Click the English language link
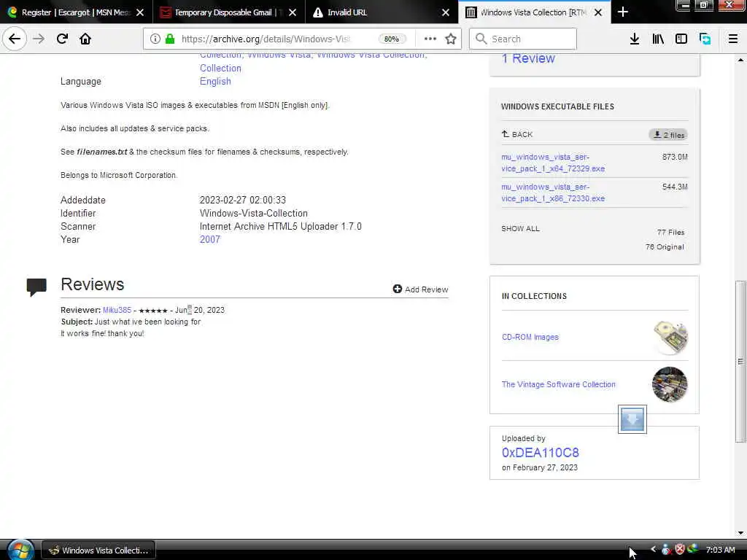 pyautogui.click(x=215, y=82)
